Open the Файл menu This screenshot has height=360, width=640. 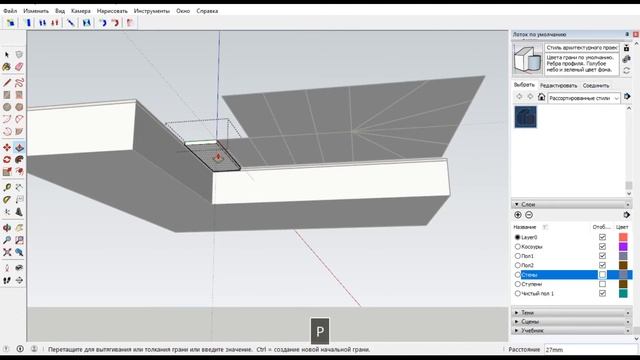[10, 11]
